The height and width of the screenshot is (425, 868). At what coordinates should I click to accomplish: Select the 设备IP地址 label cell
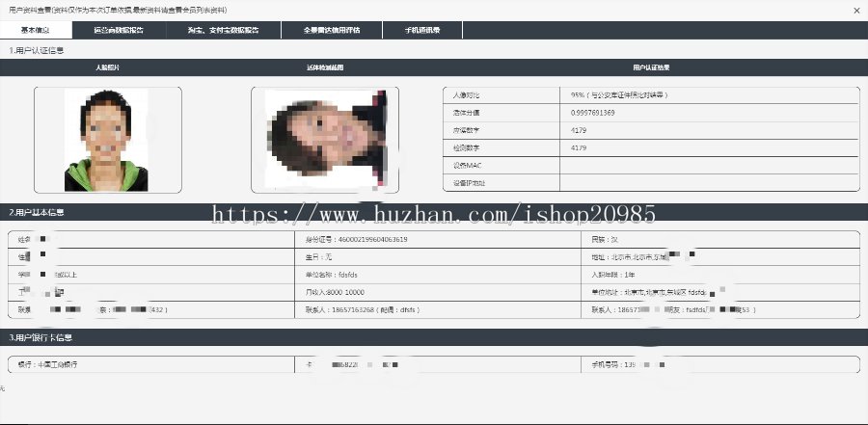(502, 183)
